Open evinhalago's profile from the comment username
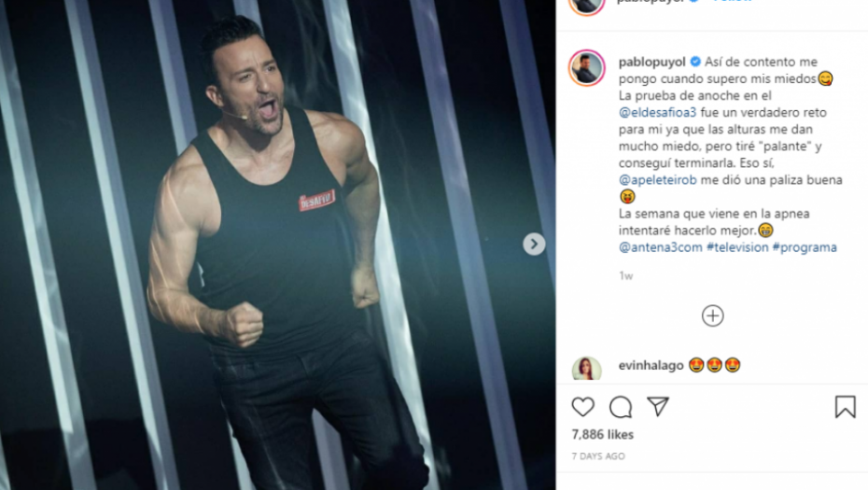This screenshot has width=868, height=490. point(651,366)
